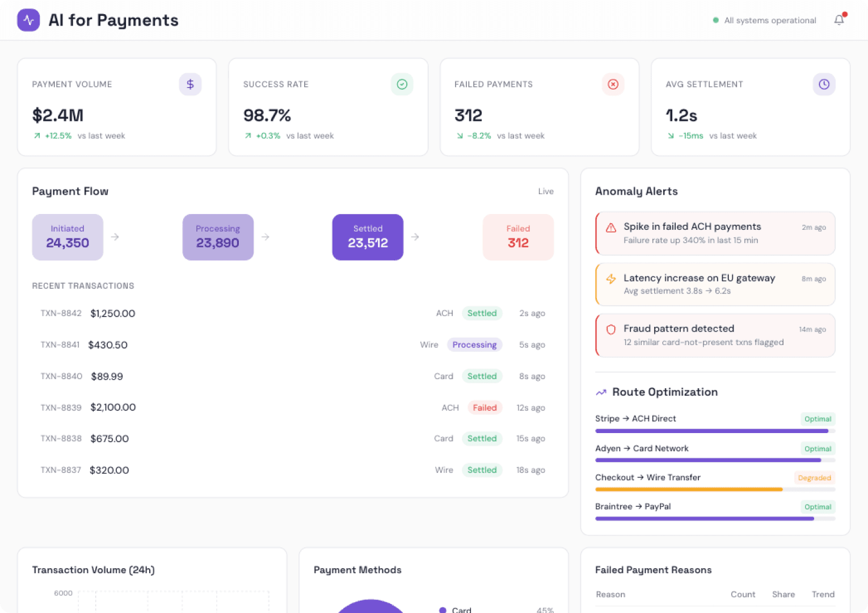Click warning icon on failed ACH spike alert
868x613 pixels.
610,228
